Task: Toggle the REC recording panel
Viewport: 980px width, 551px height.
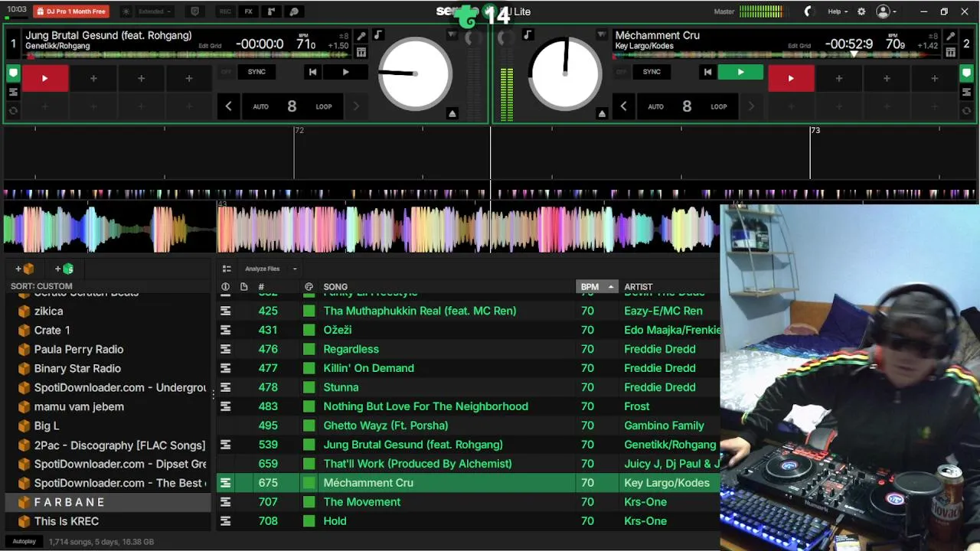Action: point(225,11)
